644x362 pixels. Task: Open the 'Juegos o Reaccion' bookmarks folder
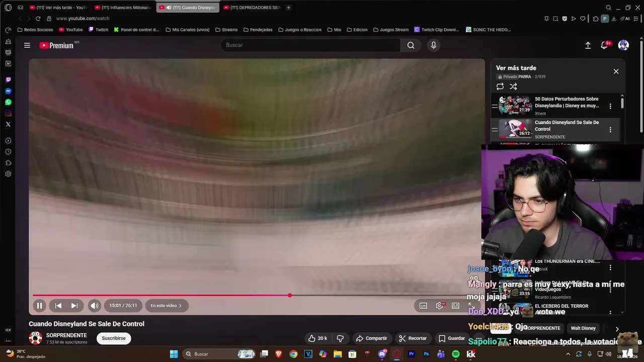pos(299,30)
